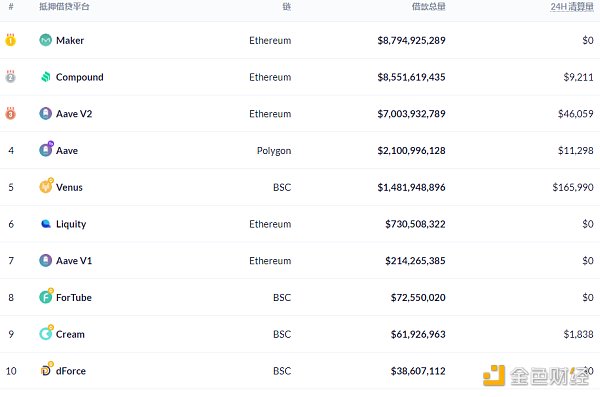The image size is (600, 397).
Task: Click the dForce logo icon
Action: point(47,369)
